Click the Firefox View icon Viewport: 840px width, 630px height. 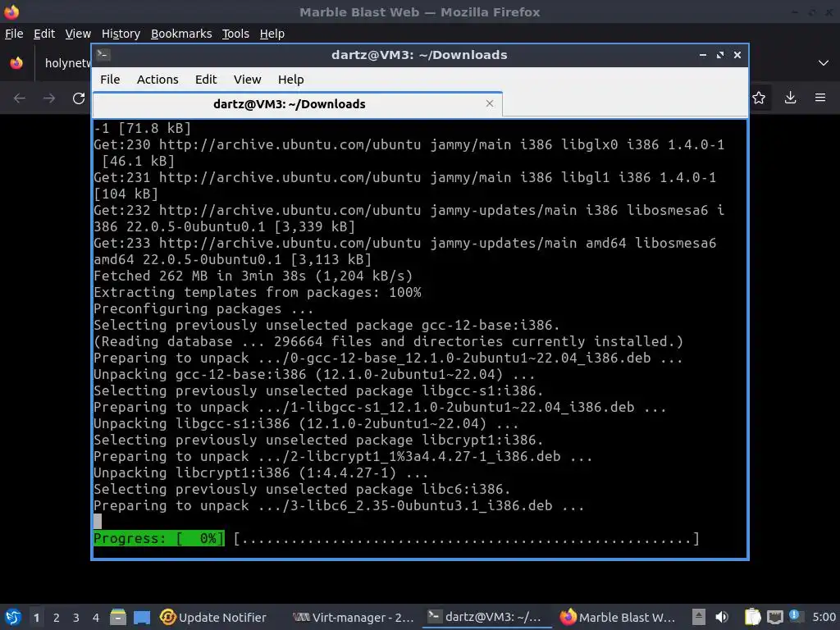coord(16,63)
